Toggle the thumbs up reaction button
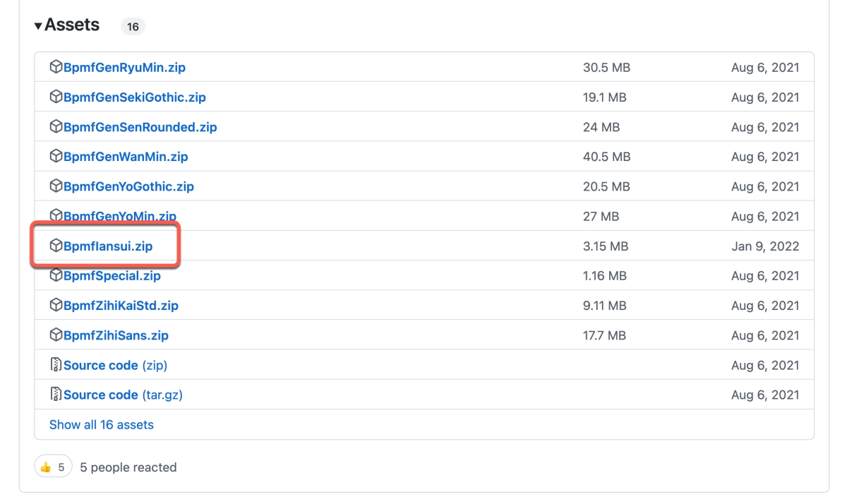 coord(53,467)
